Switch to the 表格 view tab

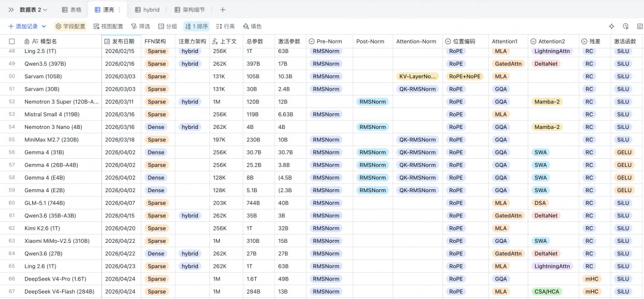(x=72, y=10)
